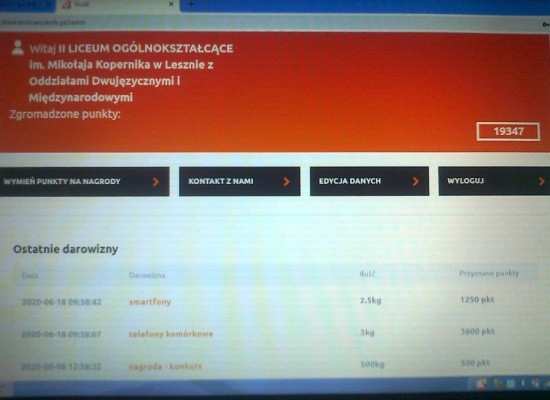Open the 'nagroda - konkurs' link
Viewport: 550px width, 400px height.
point(165,366)
